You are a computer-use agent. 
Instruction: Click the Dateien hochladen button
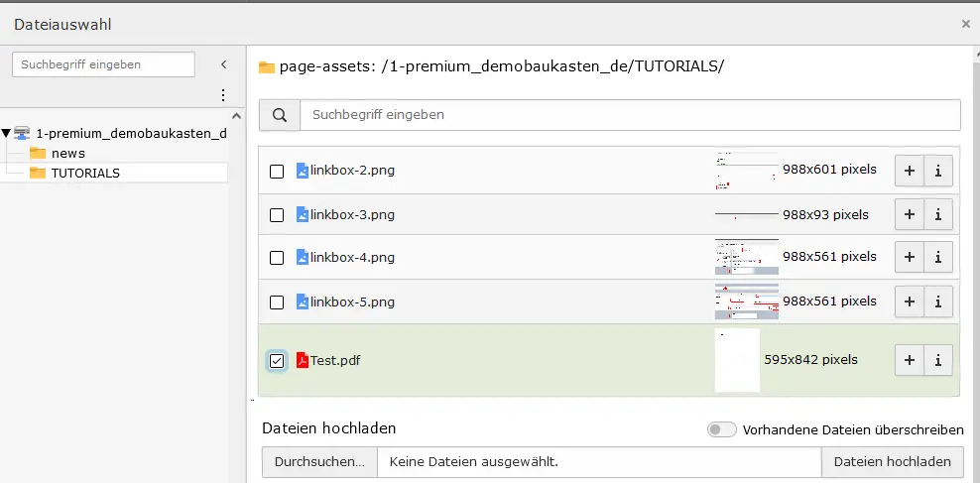pyautogui.click(x=893, y=462)
